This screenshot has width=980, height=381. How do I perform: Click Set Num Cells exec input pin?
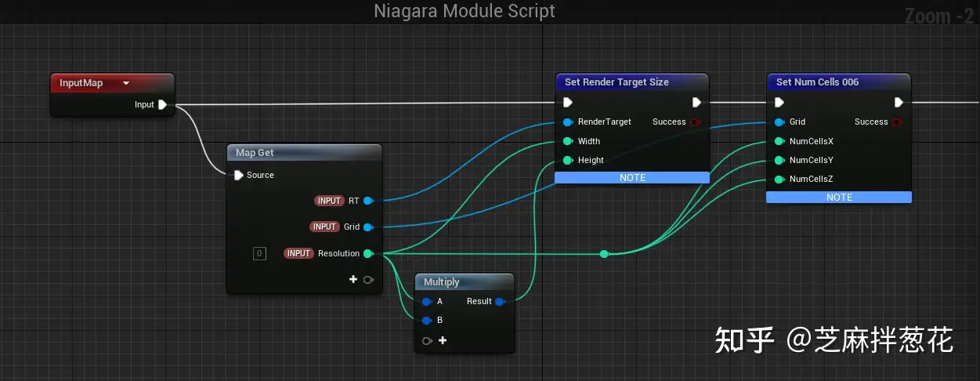[x=779, y=103]
